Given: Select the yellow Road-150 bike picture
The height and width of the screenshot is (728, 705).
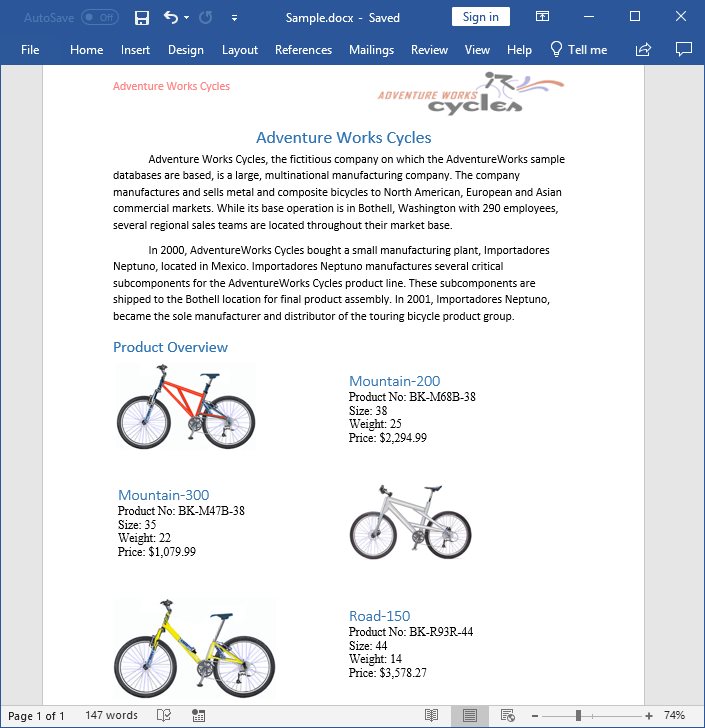Looking at the screenshot, I should tap(195, 649).
